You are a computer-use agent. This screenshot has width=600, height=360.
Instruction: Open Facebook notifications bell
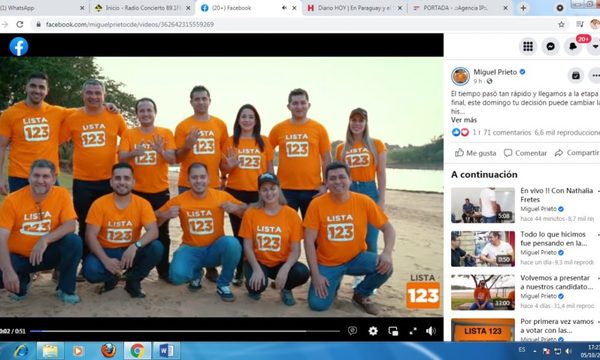(x=573, y=47)
